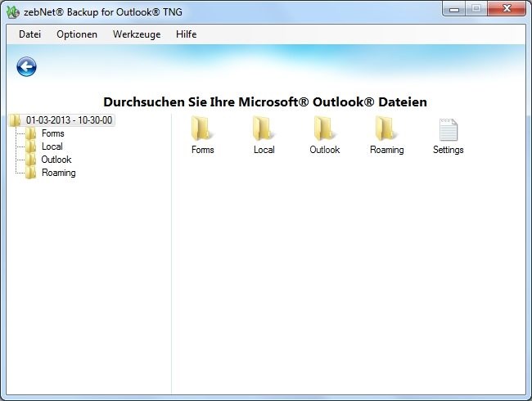Select Local label in the folder tree
This screenshot has width=532, height=401.
pyautogui.click(x=52, y=146)
